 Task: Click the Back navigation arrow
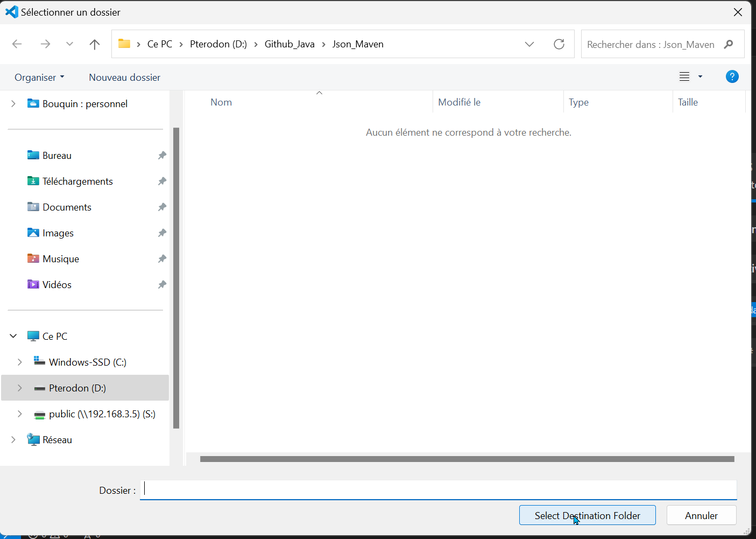pos(17,44)
